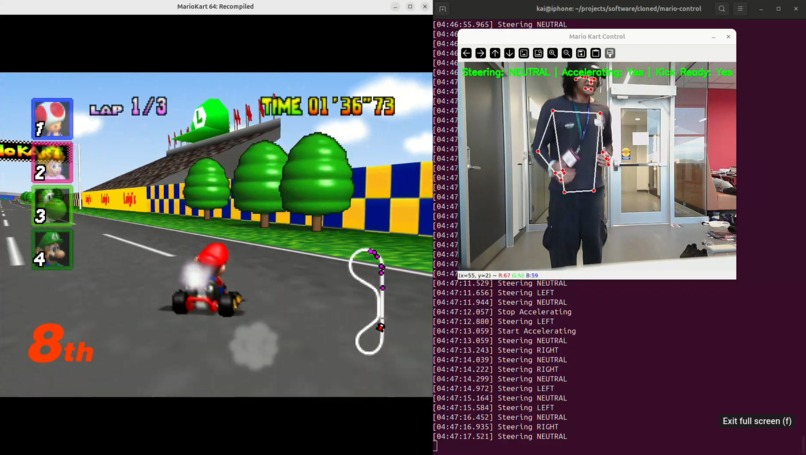The image size is (806, 455).
Task: Click the 04:47:16.452 Steering NEUTRAL log line
Action: pos(500,417)
